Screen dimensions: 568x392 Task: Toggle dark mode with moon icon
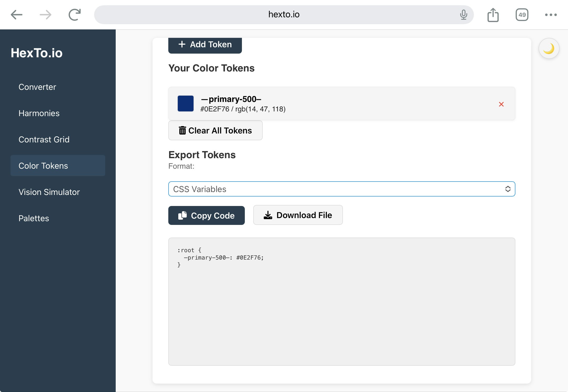(x=549, y=49)
